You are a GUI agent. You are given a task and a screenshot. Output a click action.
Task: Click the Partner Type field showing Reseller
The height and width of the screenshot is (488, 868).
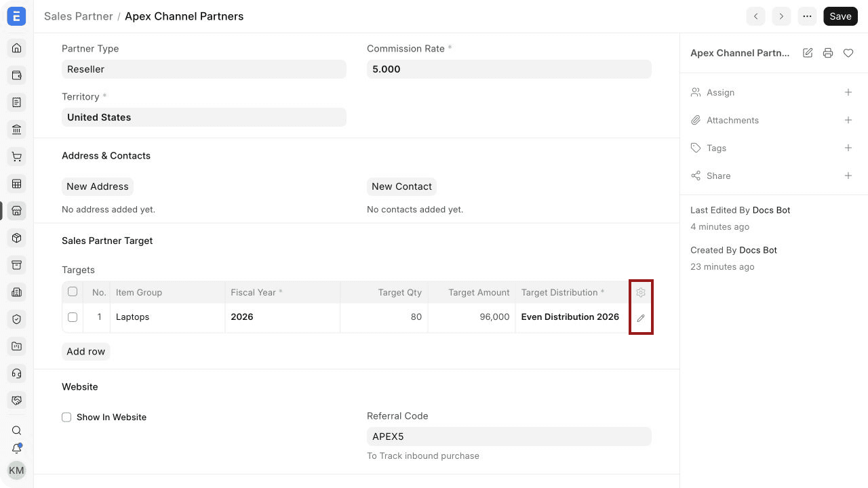pos(204,69)
